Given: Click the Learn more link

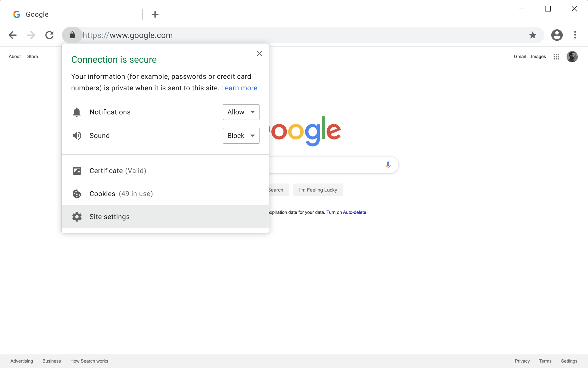Looking at the screenshot, I should tap(239, 88).
